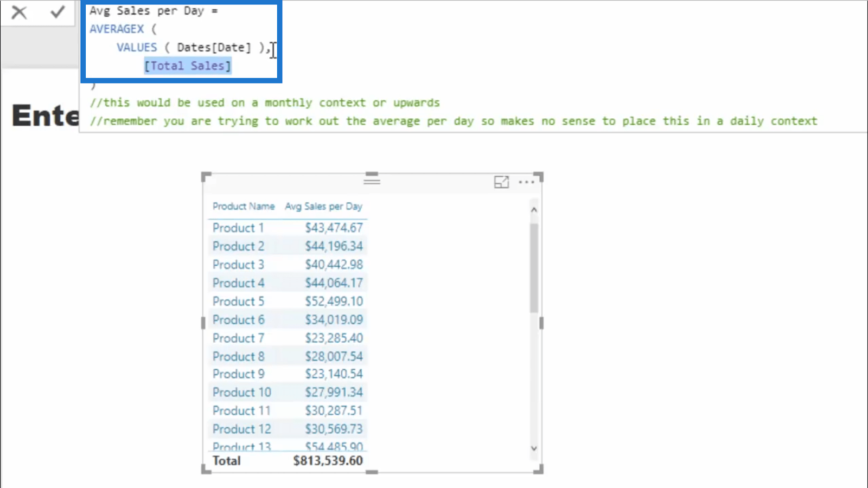
Task: Select Product 7 row label
Action: (238, 338)
